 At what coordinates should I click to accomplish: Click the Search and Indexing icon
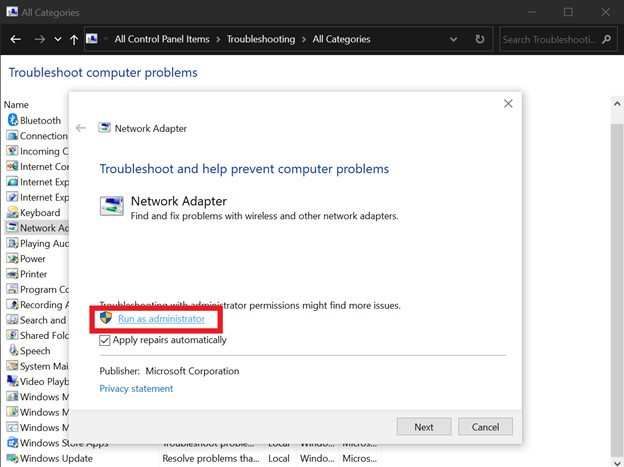[13, 320]
